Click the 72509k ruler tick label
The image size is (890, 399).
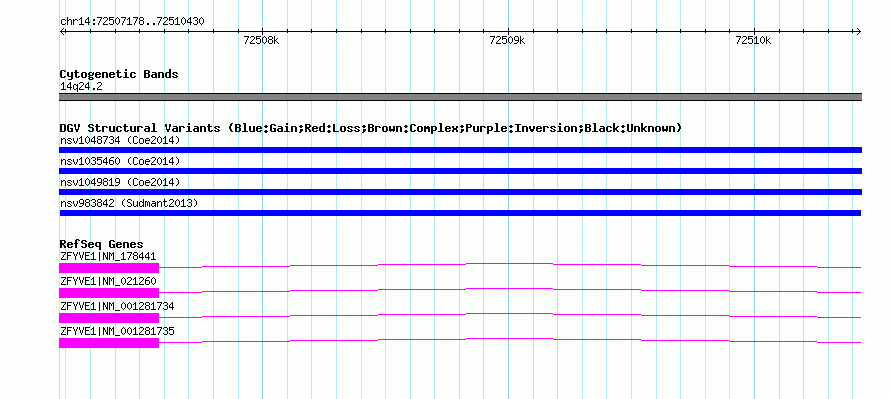(x=507, y=40)
